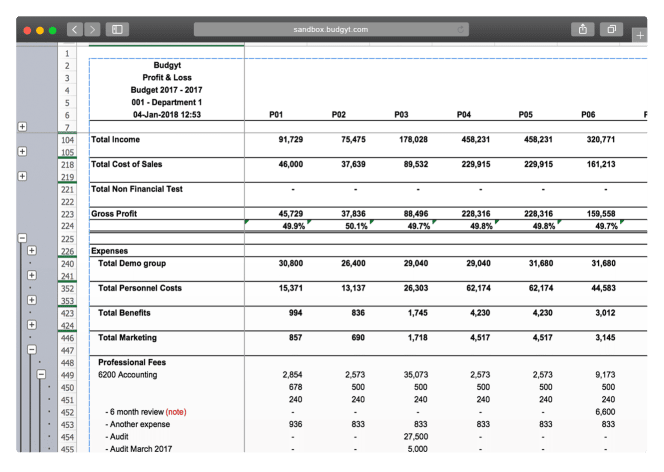The image size is (664, 472).
Task: Select row header 104
Action: pyautogui.click(x=67, y=140)
